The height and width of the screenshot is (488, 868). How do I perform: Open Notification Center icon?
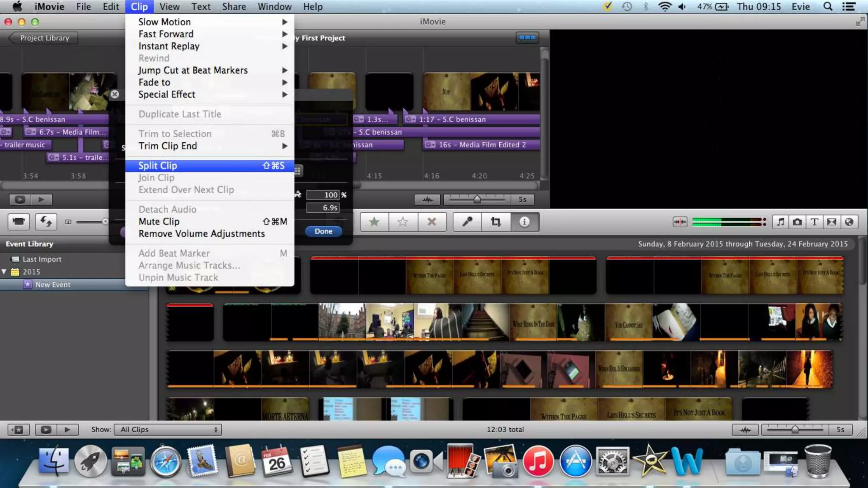point(849,7)
